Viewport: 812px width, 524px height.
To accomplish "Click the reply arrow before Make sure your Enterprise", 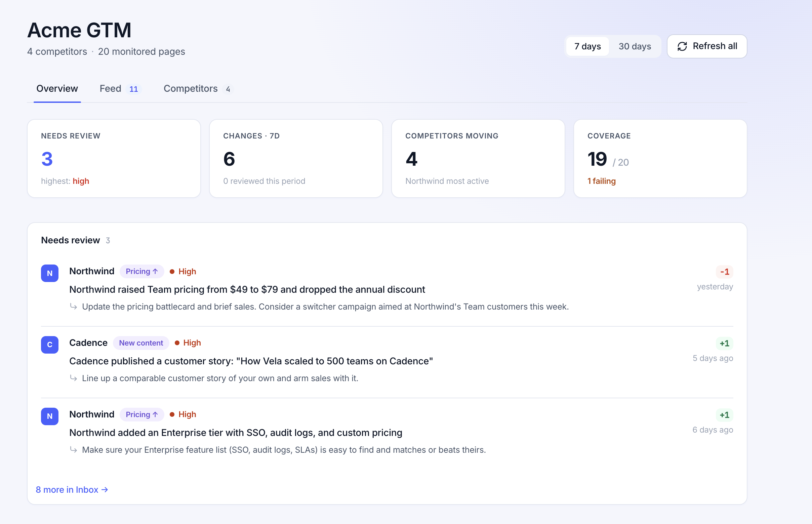I will (73, 449).
